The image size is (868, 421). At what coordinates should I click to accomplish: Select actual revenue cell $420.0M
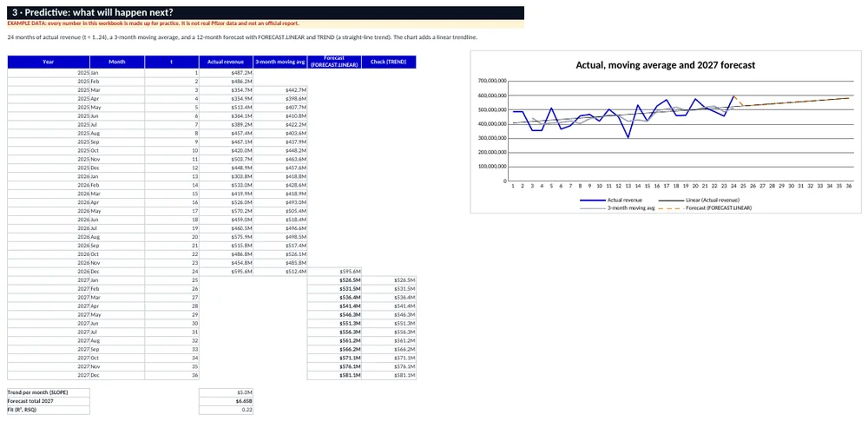pyautogui.click(x=226, y=150)
